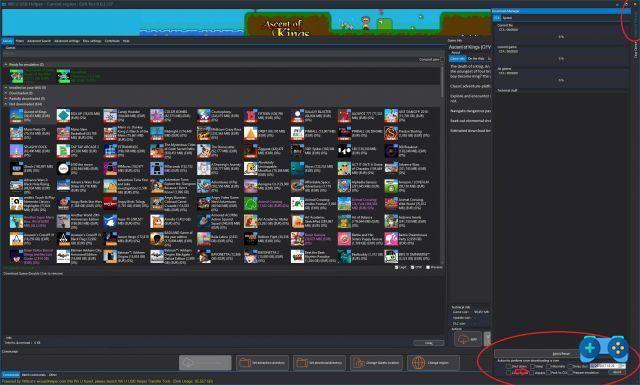Click the Add cloud download button

click(468, 339)
